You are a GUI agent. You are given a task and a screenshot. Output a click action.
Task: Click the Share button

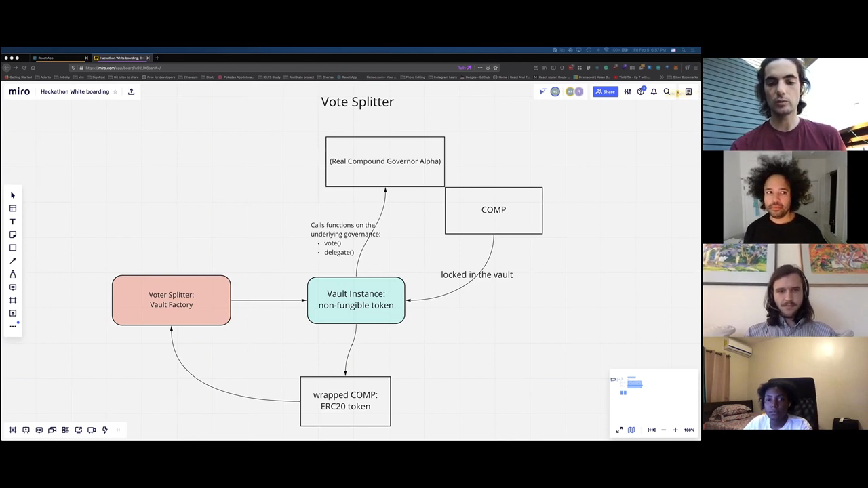pyautogui.click(x=606, y=91)
